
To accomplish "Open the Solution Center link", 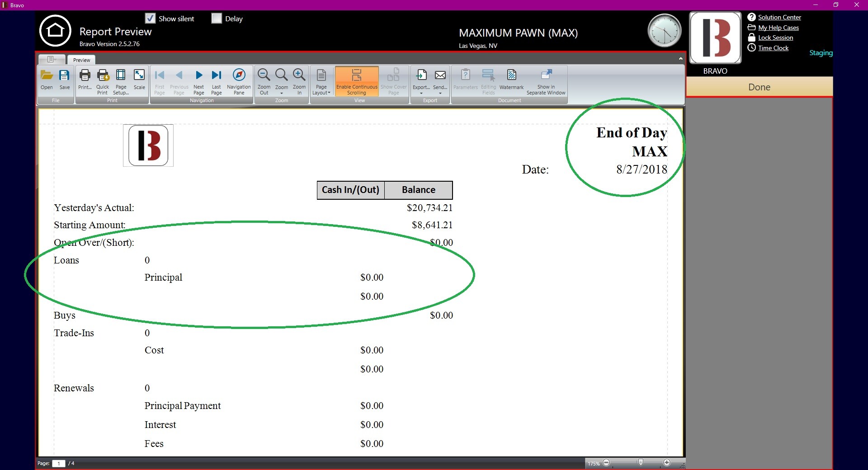I will (x=779, y=17).
